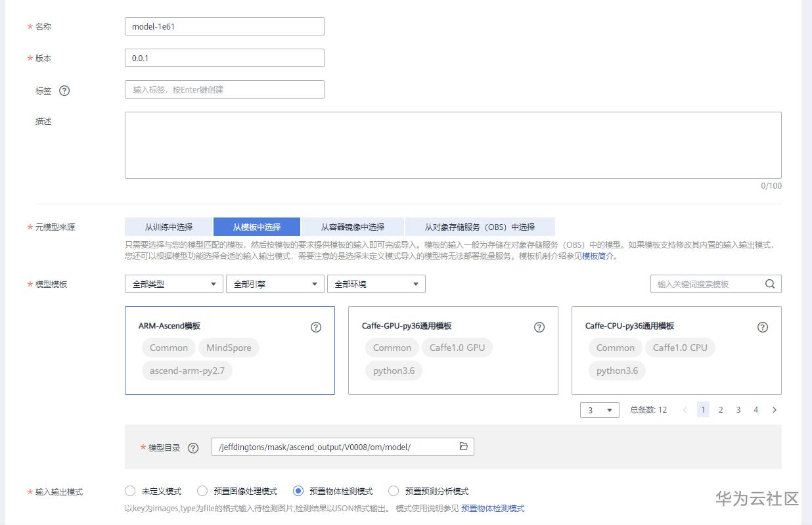Click the 标签 input field
Image resolution: width=812 pixels, height=525 pixels.
click(225, 89)
